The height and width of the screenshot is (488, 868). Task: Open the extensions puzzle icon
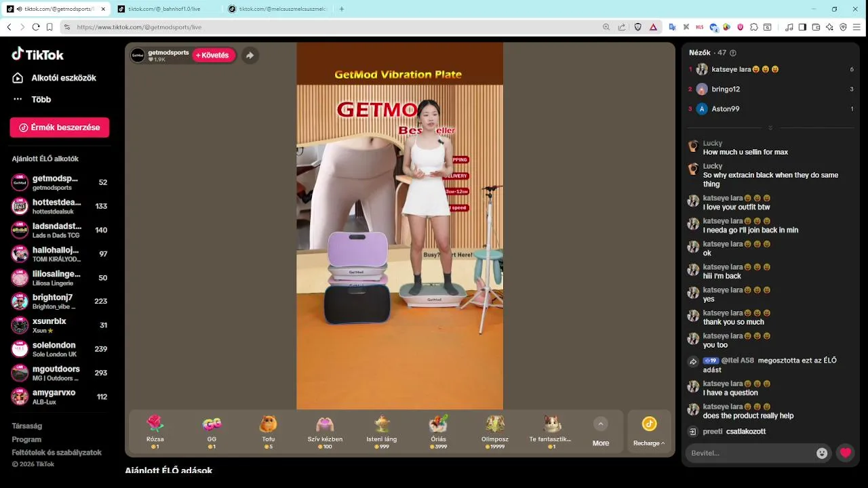753,27
